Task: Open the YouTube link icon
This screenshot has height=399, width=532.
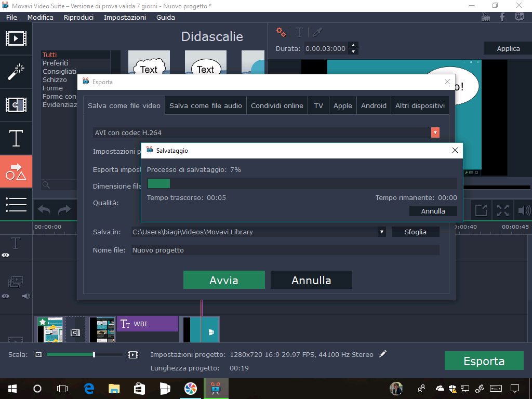Action: 486,17
